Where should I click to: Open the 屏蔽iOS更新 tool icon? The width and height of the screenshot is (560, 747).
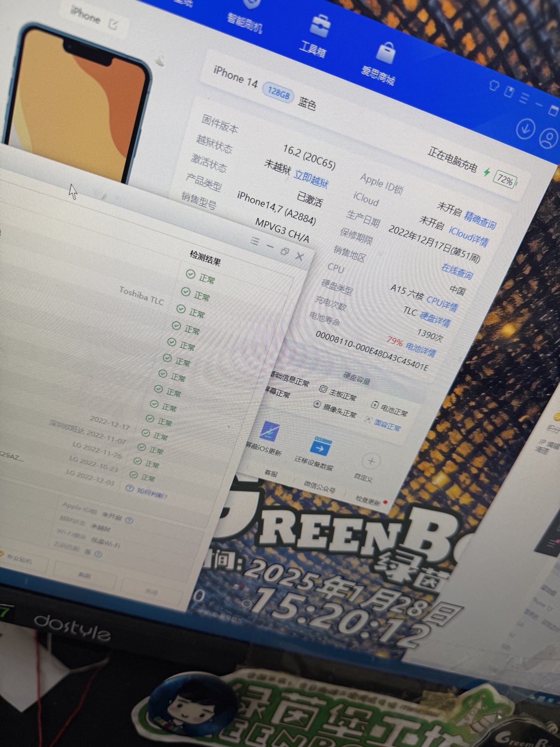pos(269,431)
